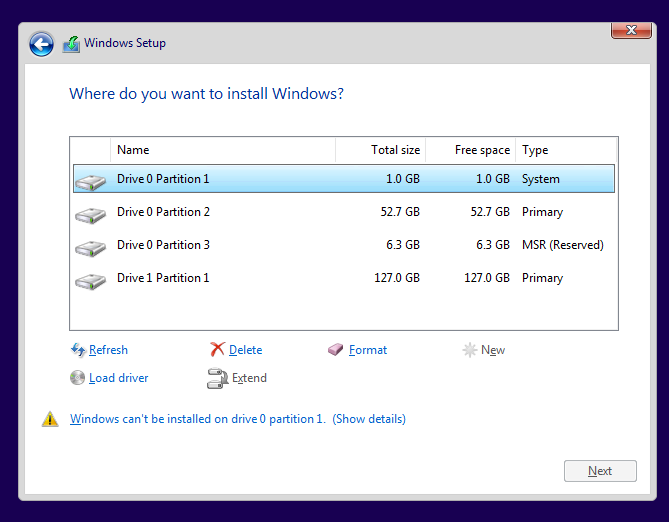Image resolution: width=669 pixels, height=522 pixels.
Task: Sort by the Total size column header
Action: click(x=381, y=150)
